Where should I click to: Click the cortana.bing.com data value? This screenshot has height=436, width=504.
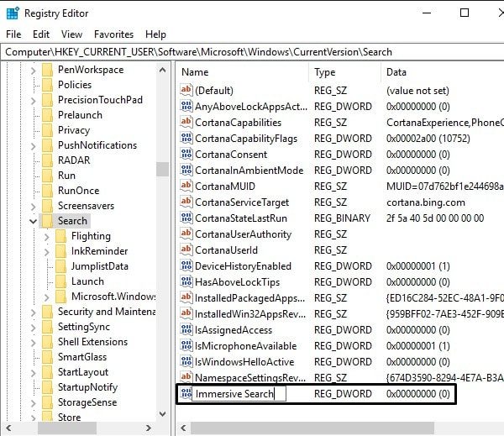(426, 202)
